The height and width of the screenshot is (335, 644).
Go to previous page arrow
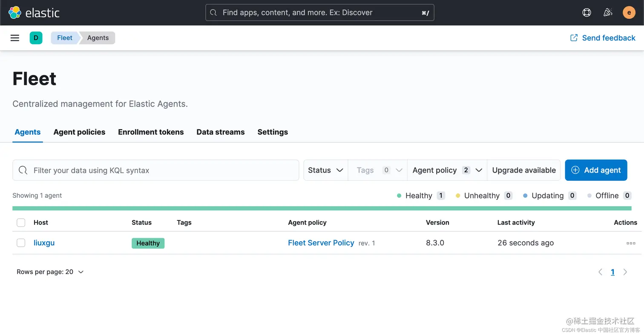point(600,272)
